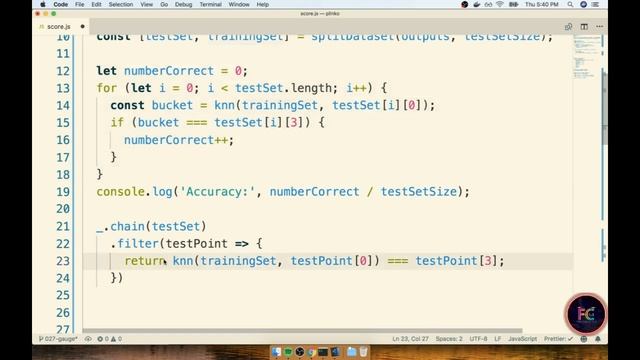
Task: Click '.filter' on line 22
Action: point(134,244)
